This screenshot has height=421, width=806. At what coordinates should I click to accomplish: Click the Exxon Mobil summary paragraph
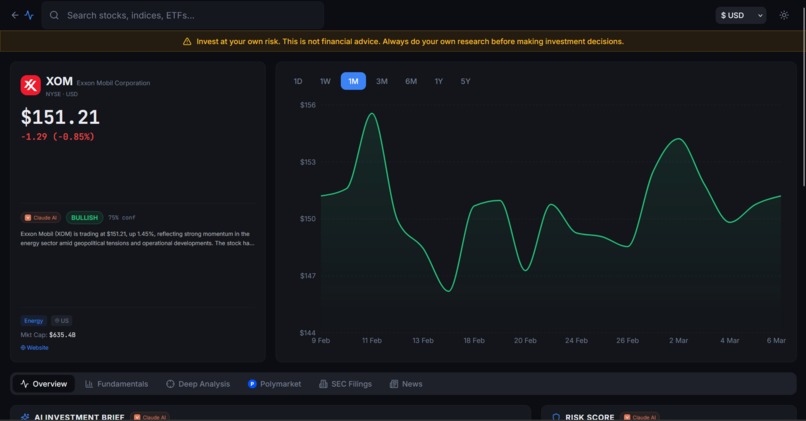pyautogui.click(x=137, y=239)
